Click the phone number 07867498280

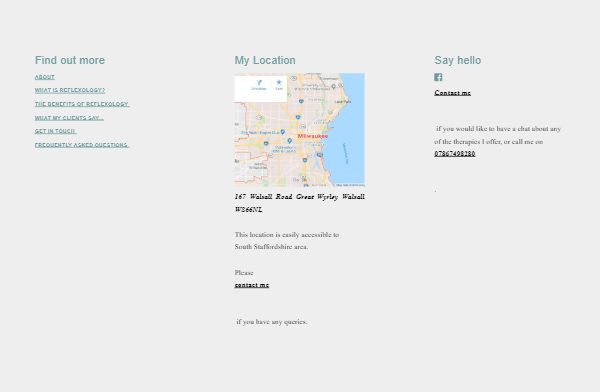point(455,154)
